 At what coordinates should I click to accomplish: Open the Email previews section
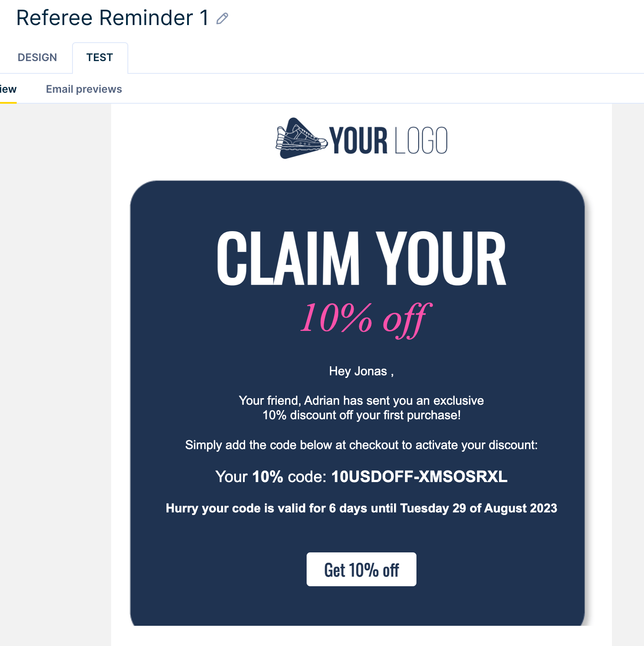click(x=83, y=89)
